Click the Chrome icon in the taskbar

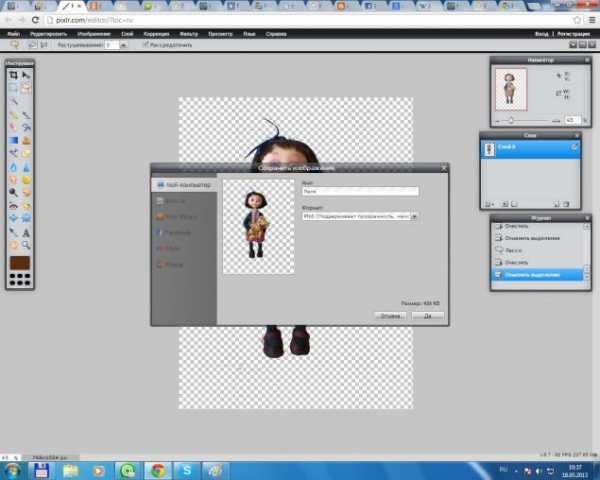pyautogui.click(x=158, y=469)
